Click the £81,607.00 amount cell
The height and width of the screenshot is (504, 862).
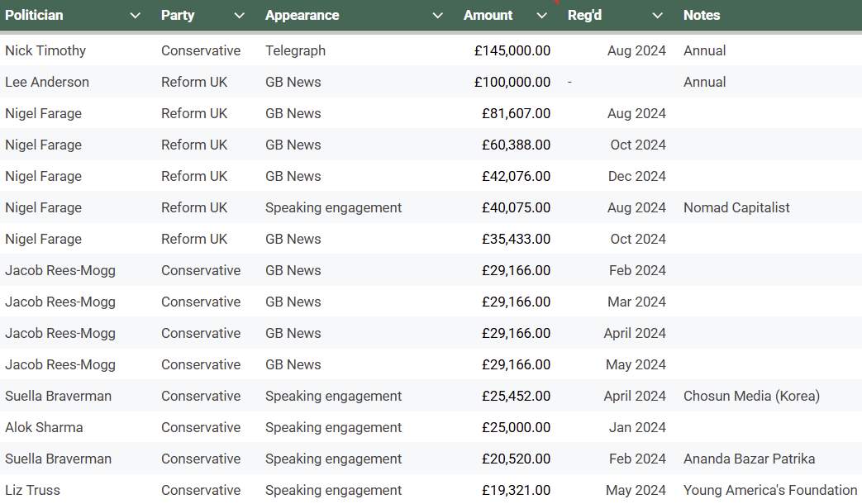(x=516, y=113)
